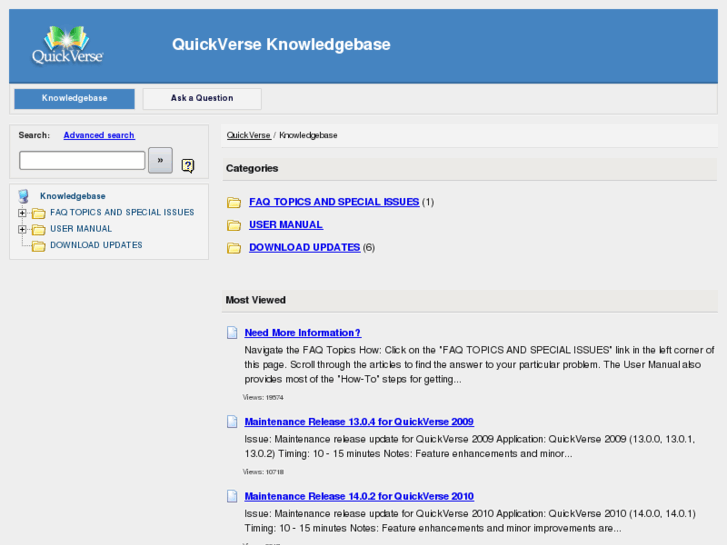Open FAQ TOPICS AND SPECIAL ISSUES category link
The width and height of the screenshot is (727, 545).
click(x=334, y=202)
